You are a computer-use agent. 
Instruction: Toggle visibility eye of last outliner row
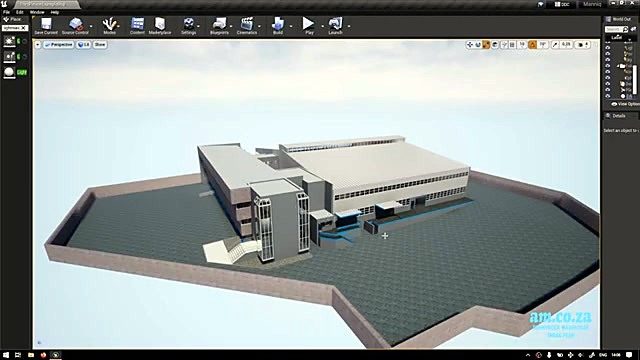pos(608,96)
